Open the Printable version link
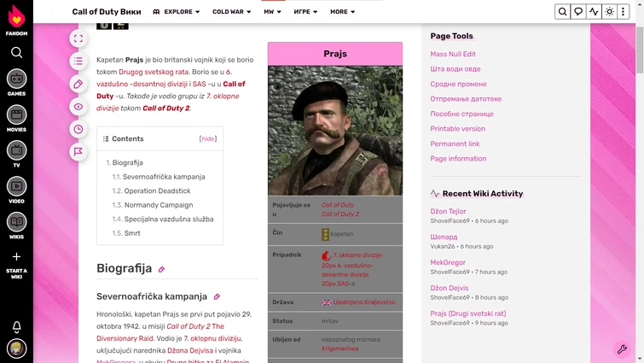The height and width of the screenshot is (363, 644). pyautogui.click(x=457, y=129)
